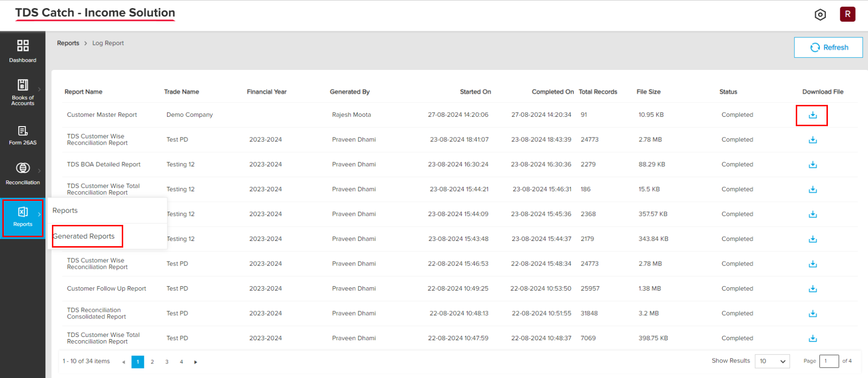Image resolution: width=868 pixels, height=378 pixels.
Task: Click the 10.95 KB file size cell
Action: tap(651, 115)
